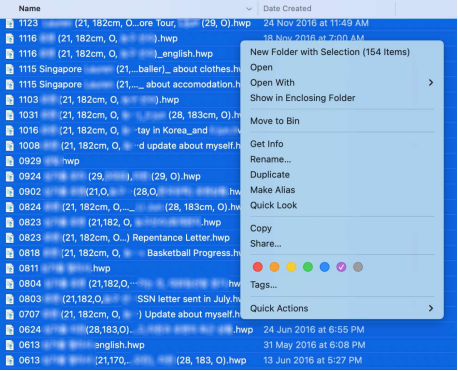Click the document icon beside Repentance Letter.hwp
Screen dimensions: 458x371
[x=10, y=238]
